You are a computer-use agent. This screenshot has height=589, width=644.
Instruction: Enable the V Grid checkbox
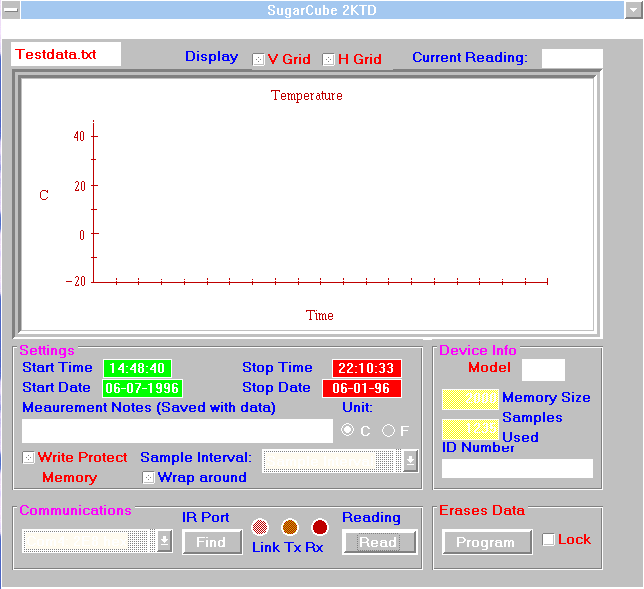[258, 60]
